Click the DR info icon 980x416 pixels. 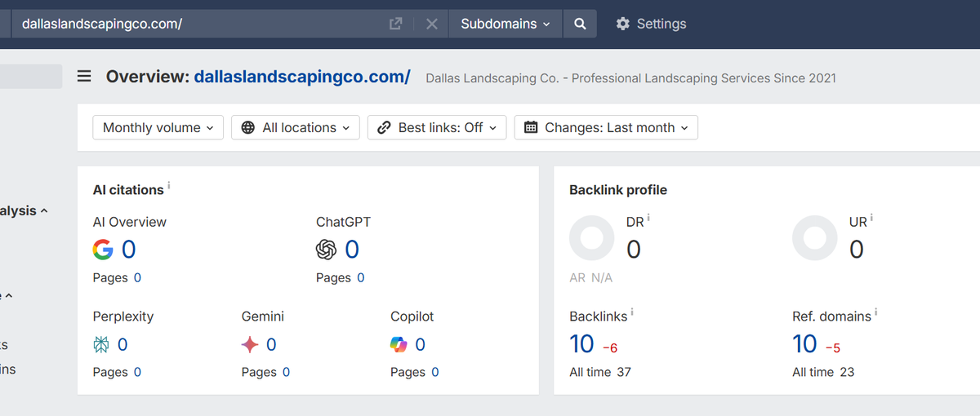tap(648, 219)
